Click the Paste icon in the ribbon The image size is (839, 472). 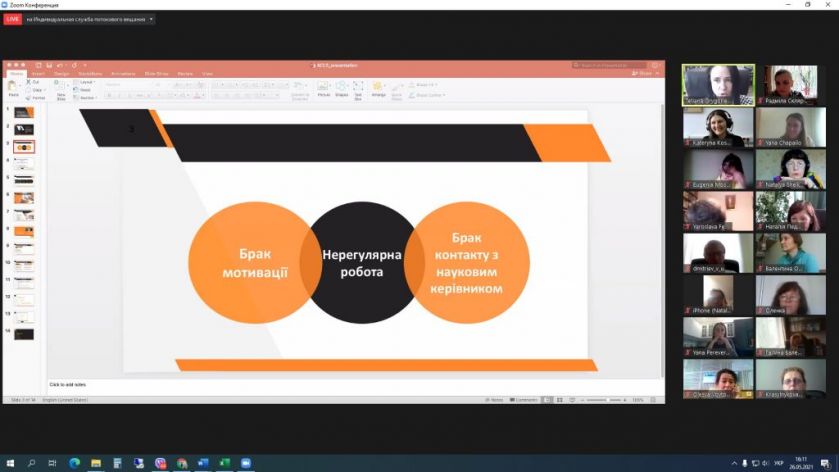coord(12,87)
